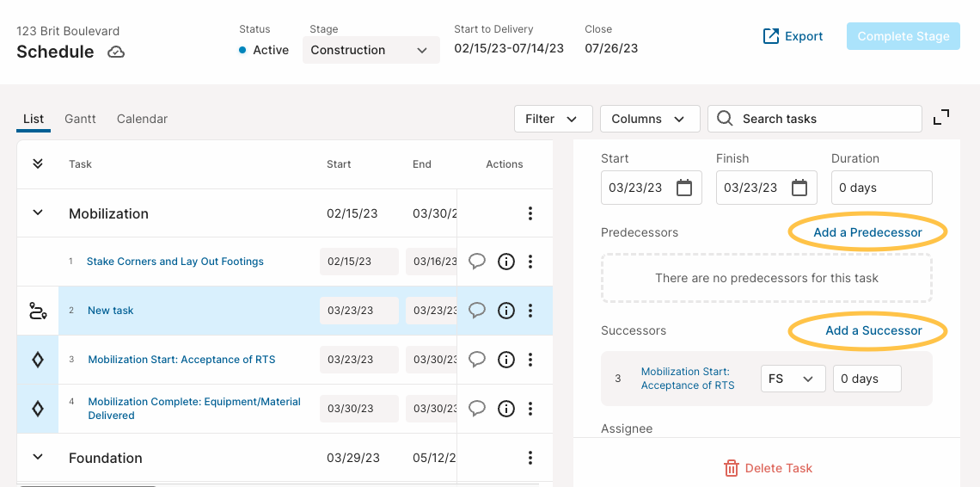Open the Columns dropdown

(650, 119)
